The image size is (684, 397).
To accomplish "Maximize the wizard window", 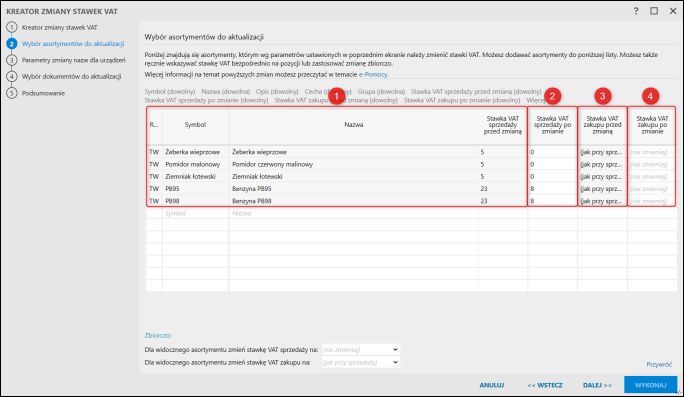I will (654, 11).
